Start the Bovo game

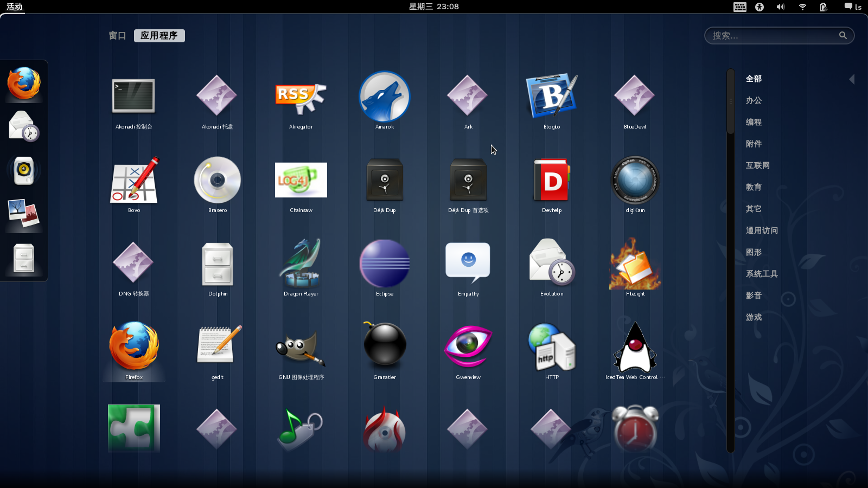point(133,185)
